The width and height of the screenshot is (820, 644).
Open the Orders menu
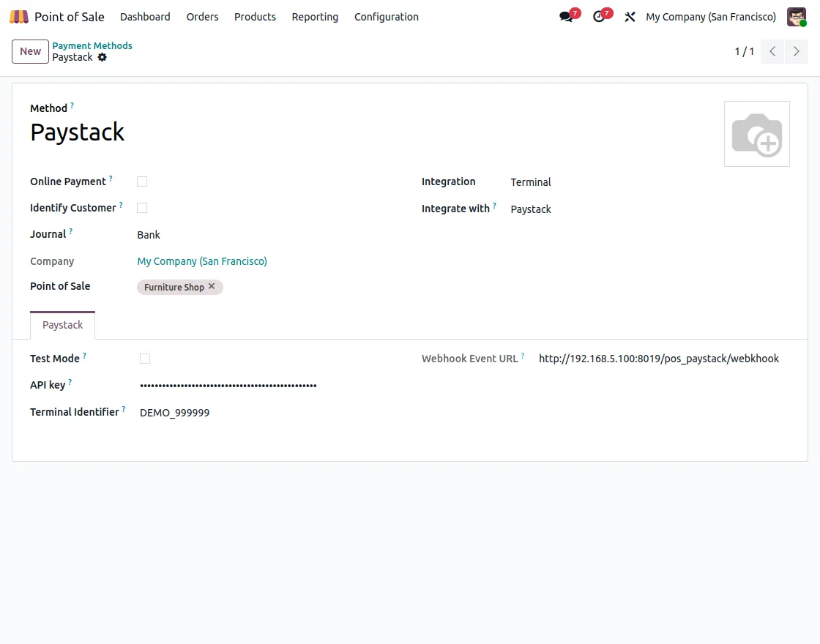pos(202,17)
